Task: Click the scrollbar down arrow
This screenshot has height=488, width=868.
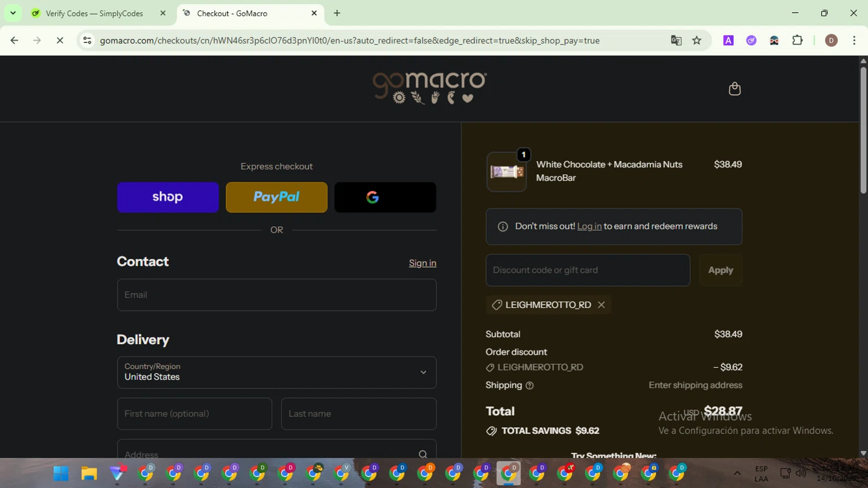Action: [863, 453]
